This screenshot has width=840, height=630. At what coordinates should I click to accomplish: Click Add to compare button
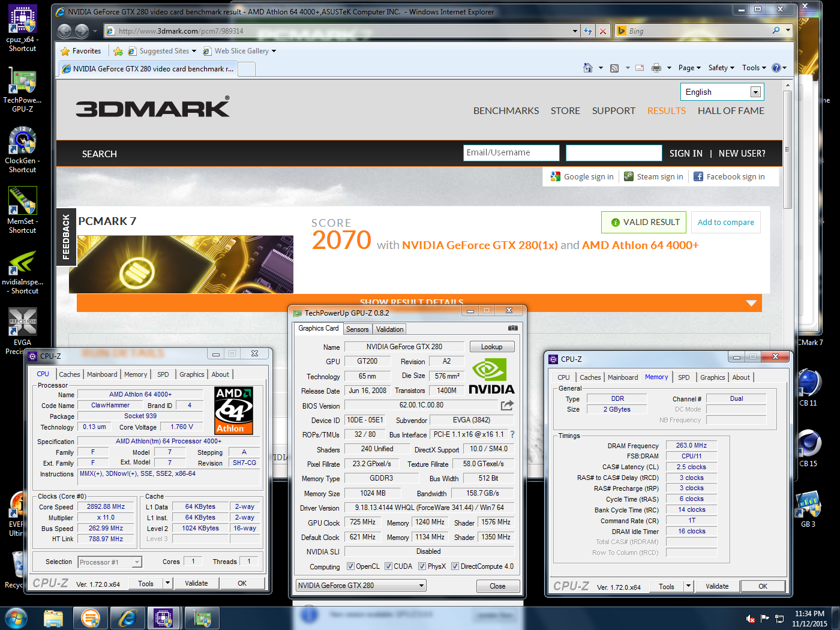coord(726,222)
